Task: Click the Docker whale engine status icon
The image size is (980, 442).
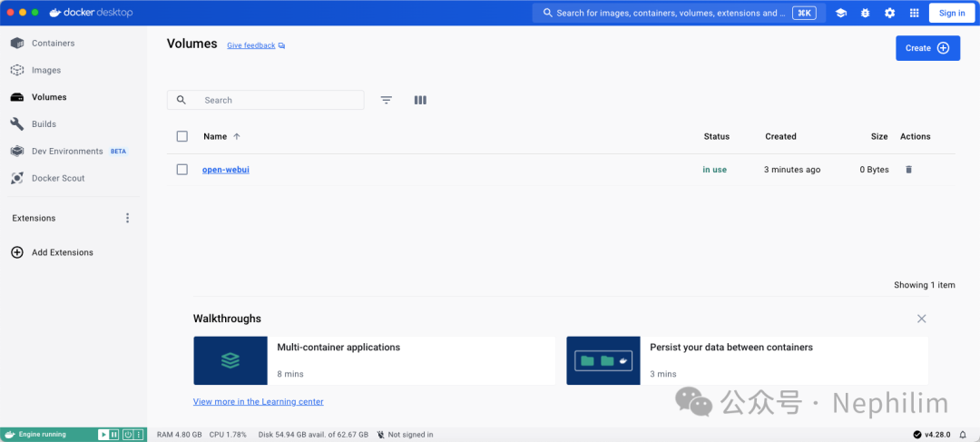Action: pyautogui.click(x=10, y=435)
